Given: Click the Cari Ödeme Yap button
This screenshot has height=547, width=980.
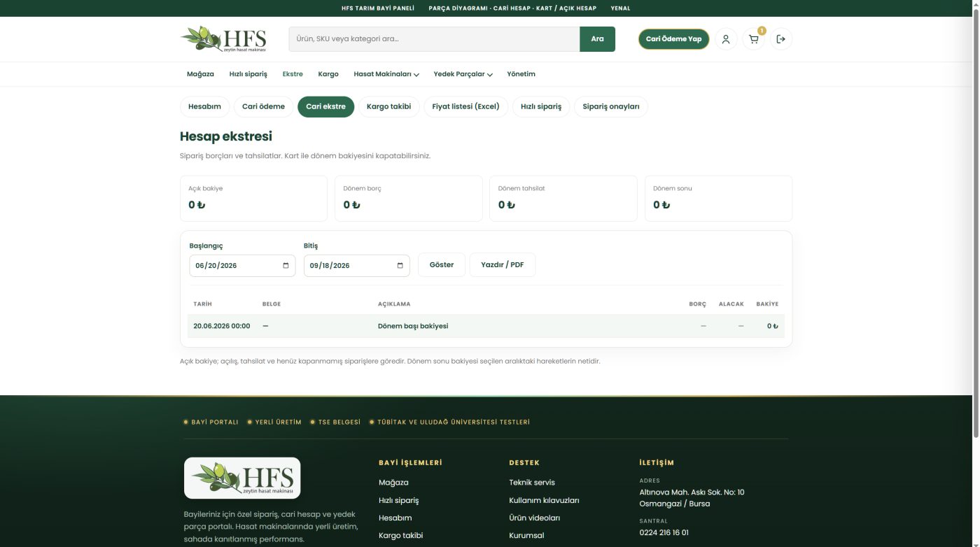Looking at the screenshot, I should coord(673,39).
